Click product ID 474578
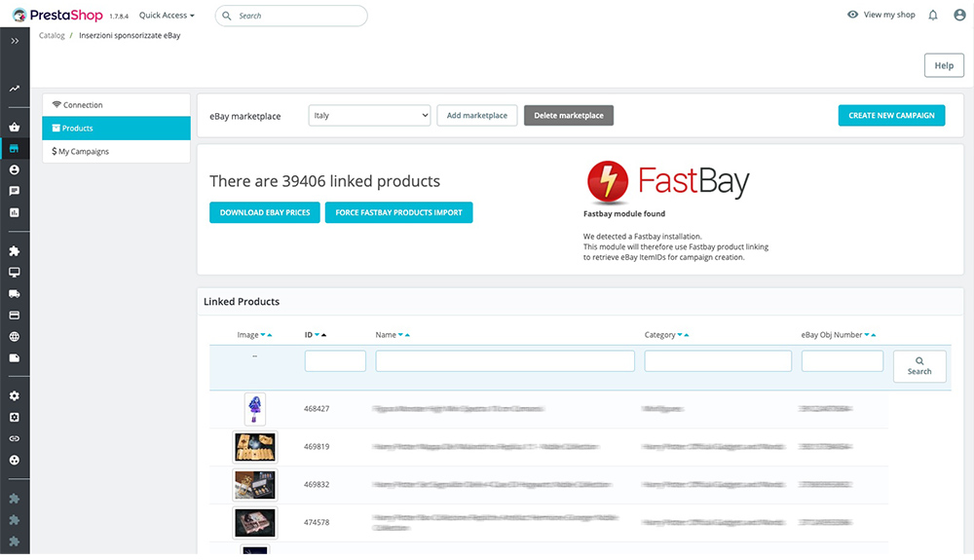 click(x=317, y=522)
